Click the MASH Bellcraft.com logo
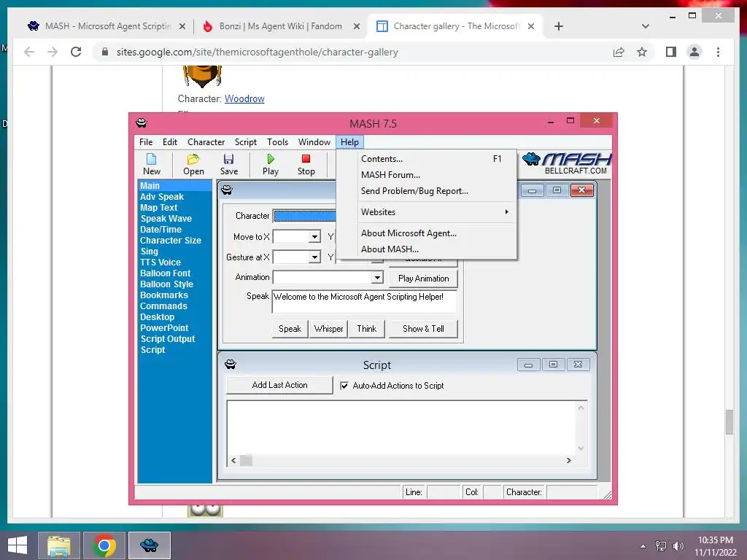This screenshot has width=747, height=560. click(x=566, y=163)
